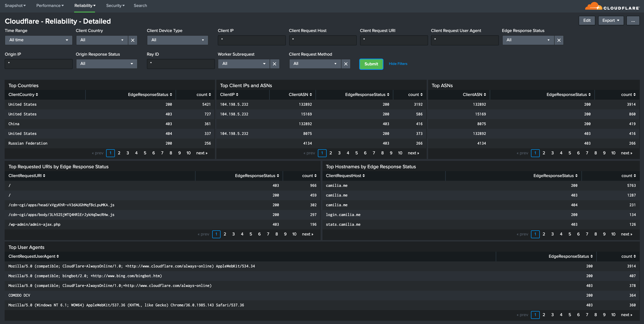
Task: Click the Search menu icon
Action: click(x=140, y=5)
